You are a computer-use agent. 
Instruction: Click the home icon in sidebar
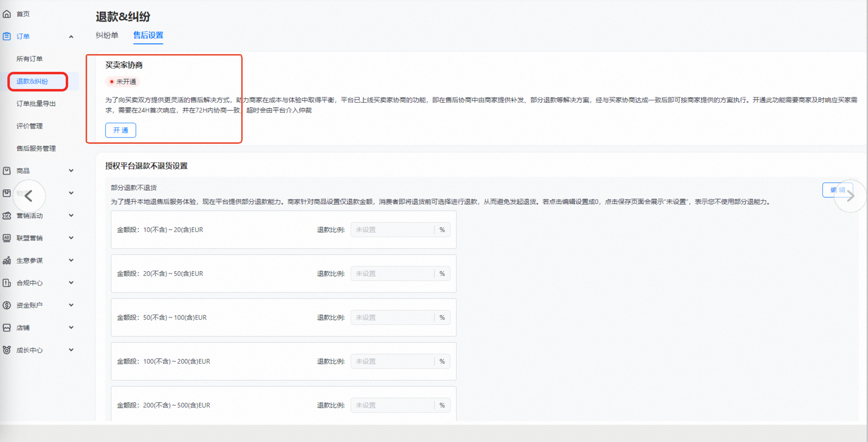click(x=7, y=14)
